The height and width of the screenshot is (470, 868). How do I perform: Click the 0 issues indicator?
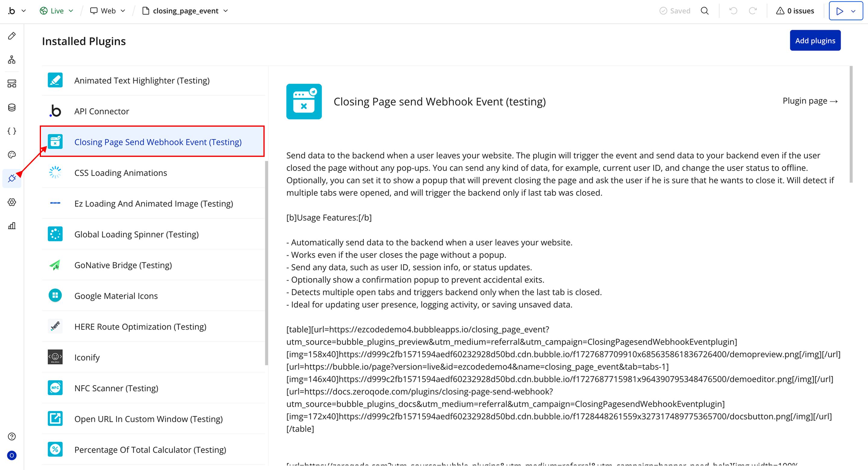795,11
